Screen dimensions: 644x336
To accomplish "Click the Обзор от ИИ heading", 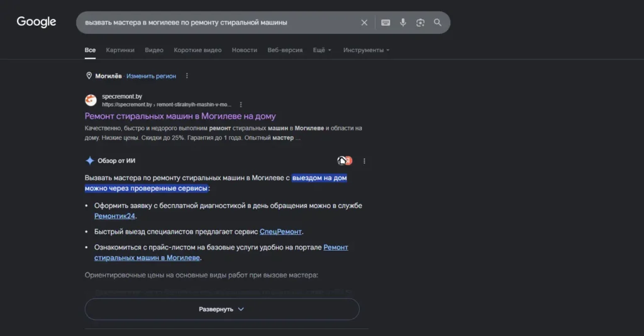I will [116, 161].
